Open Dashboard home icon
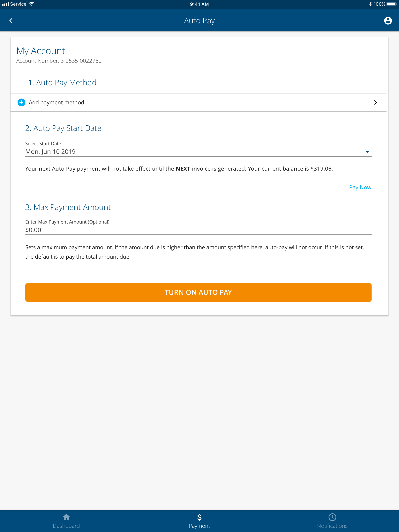 (x=66, y=517)
